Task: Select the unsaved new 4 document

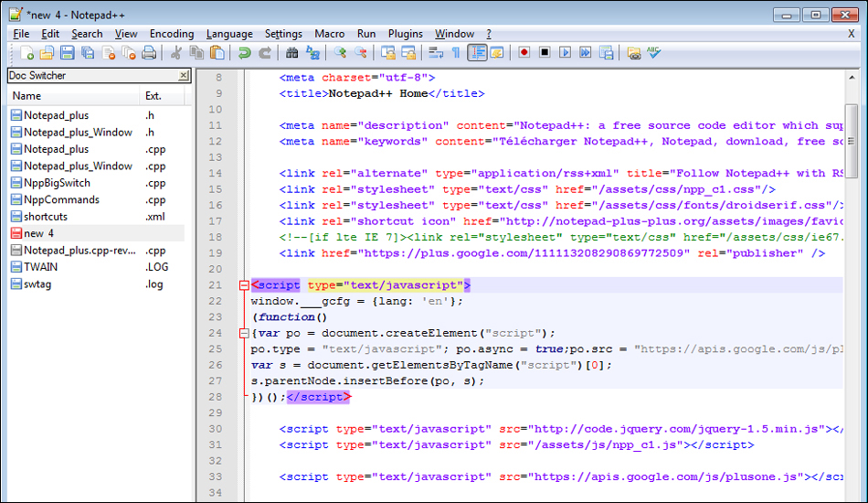Action: click(x=96, y=233)
